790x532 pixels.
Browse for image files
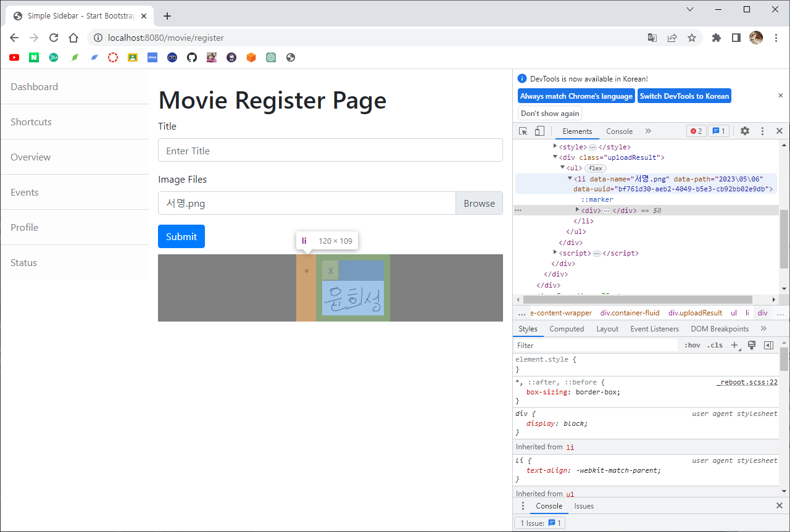(x=479, y=203)
